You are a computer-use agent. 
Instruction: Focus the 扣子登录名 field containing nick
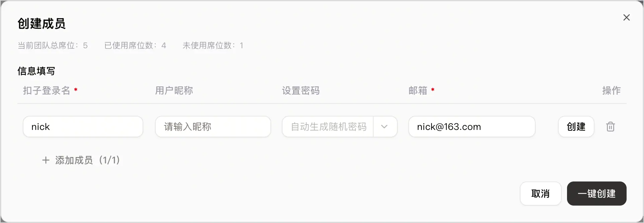pos(83,127)
